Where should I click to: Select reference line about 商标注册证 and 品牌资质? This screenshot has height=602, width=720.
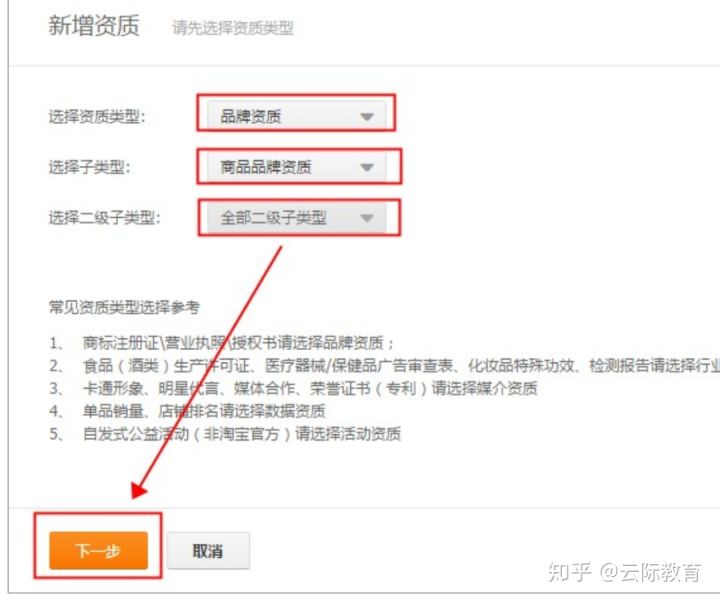pos(221,343)
